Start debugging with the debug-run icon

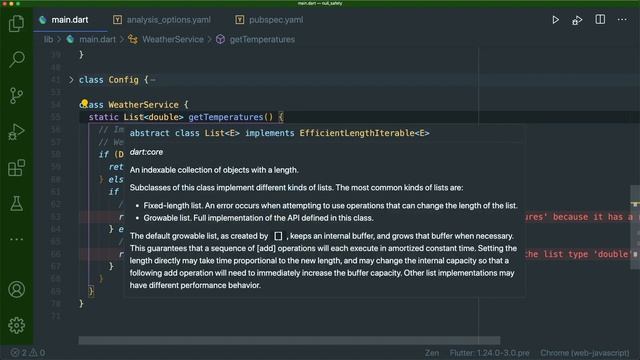[577, 20]
